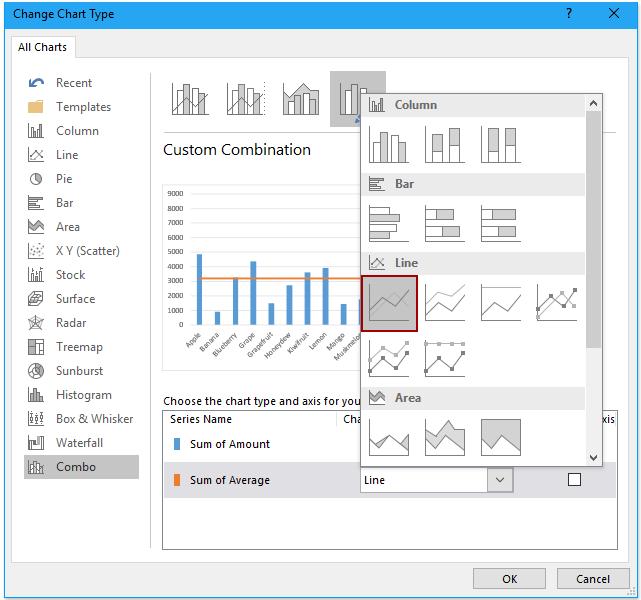Choose Clustered Column - Line on Secondary Axis
Image resolution: width=641 pixels, height=600 pixels.
pyautogui.click(x=246, y=99)
